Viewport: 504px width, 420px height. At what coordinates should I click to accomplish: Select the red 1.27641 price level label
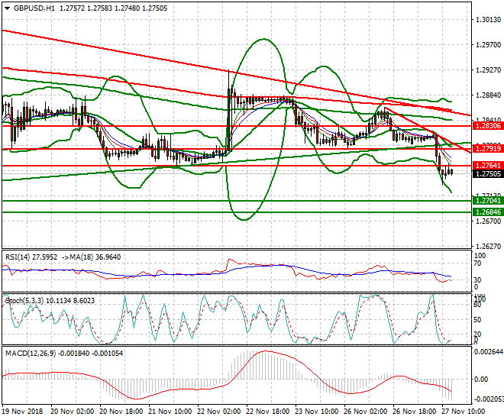[488, 166]
